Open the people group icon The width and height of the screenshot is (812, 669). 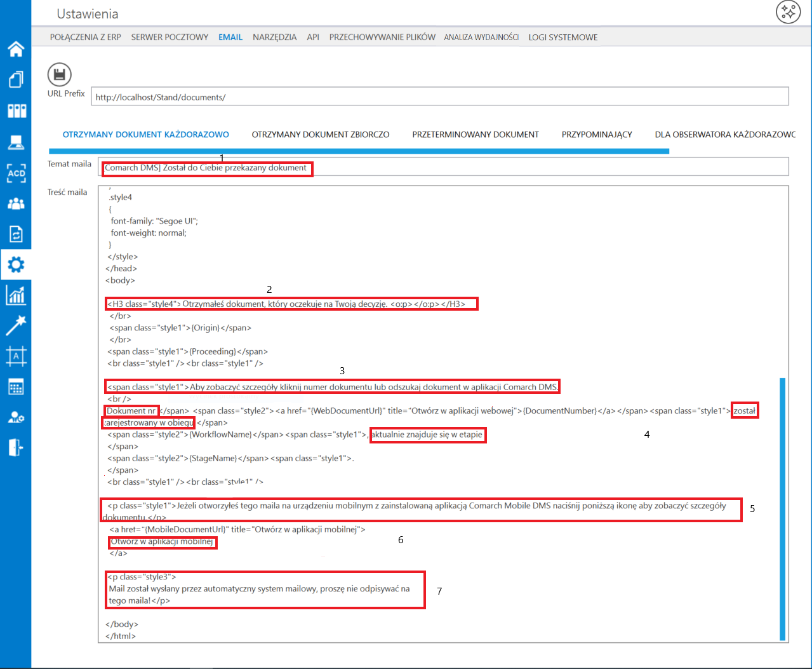[x=16, y=204]
